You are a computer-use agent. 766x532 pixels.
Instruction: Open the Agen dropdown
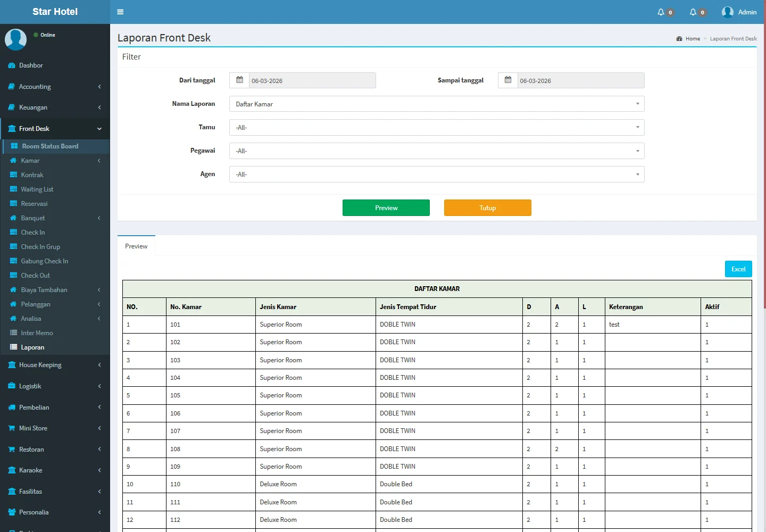[x=436, y=174]
